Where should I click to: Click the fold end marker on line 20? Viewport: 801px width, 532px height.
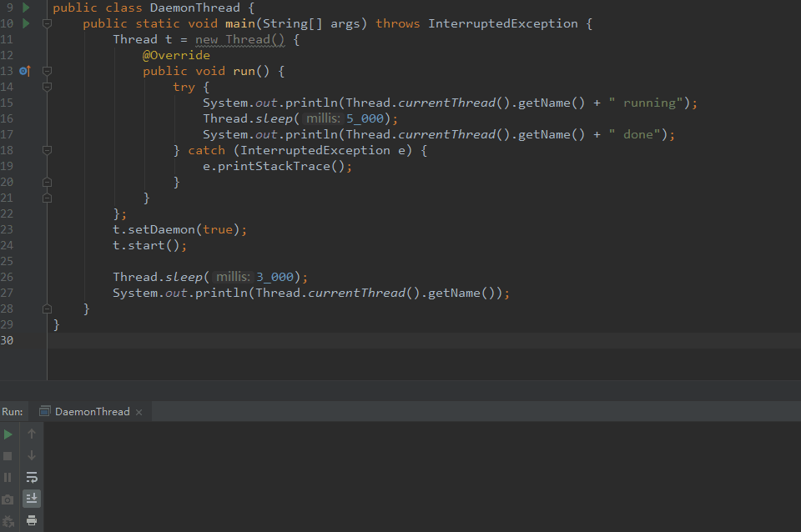coord(47,182)
